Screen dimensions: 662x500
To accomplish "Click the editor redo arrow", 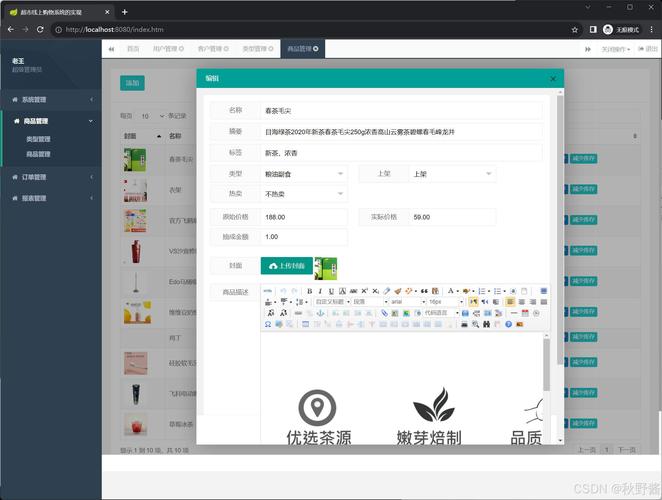I will click(294, 291).
